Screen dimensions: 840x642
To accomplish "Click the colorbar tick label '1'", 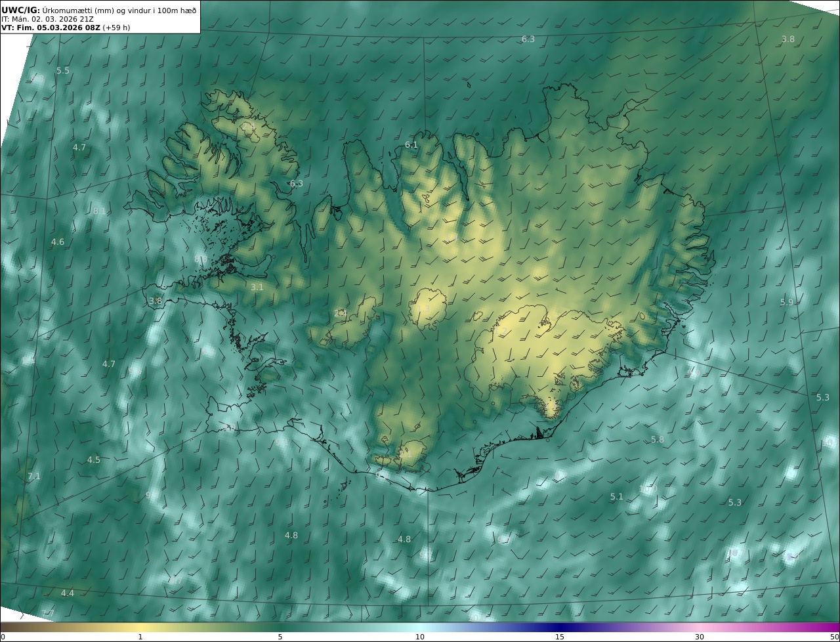I will pyautogui.click(x=140, y=637).
